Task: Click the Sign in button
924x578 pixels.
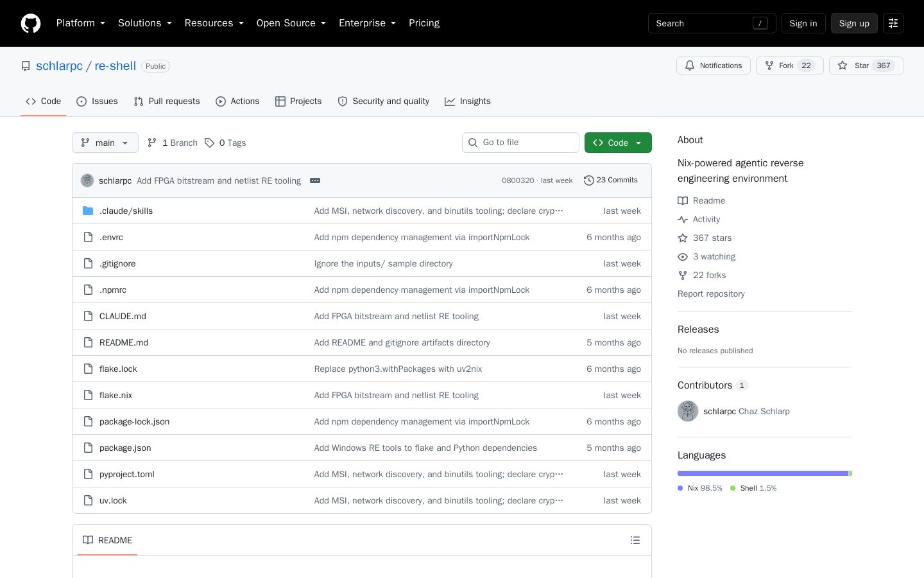Action: [803, 23]
